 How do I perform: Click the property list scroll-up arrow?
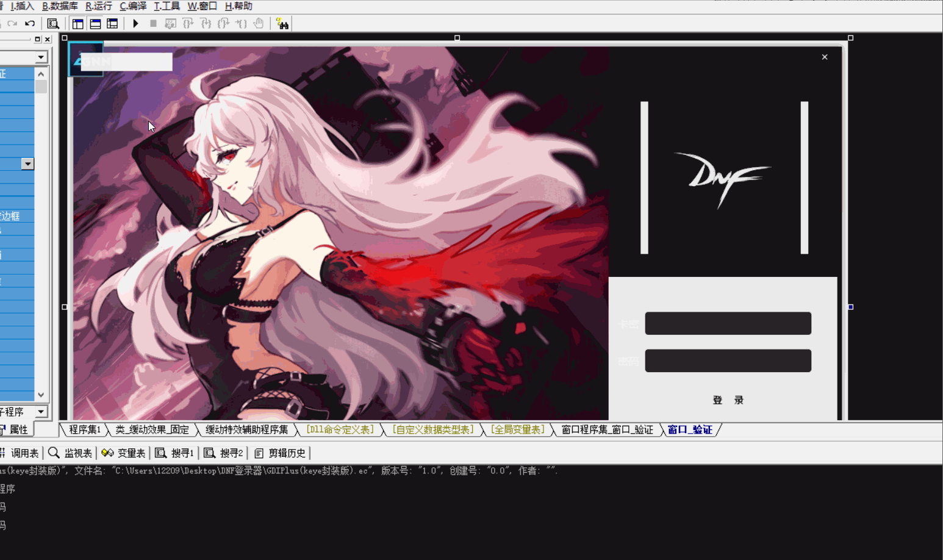[x=41, y=74]
